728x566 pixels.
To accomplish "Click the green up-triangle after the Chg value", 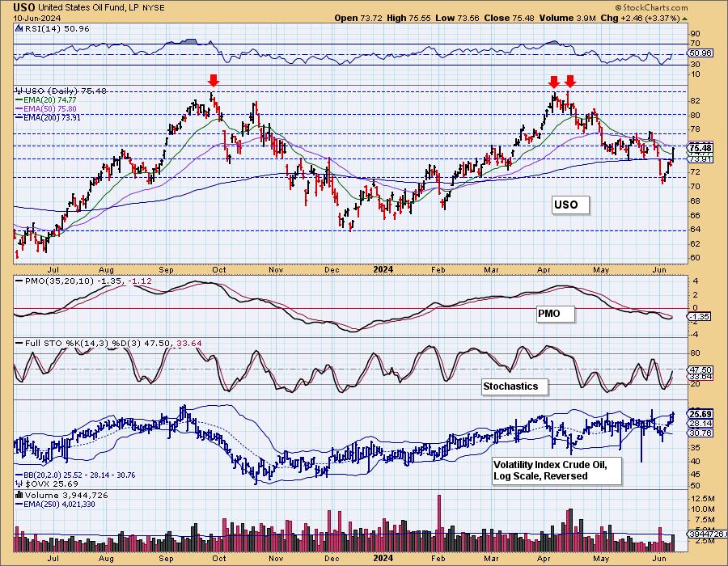I will point(685,19).
